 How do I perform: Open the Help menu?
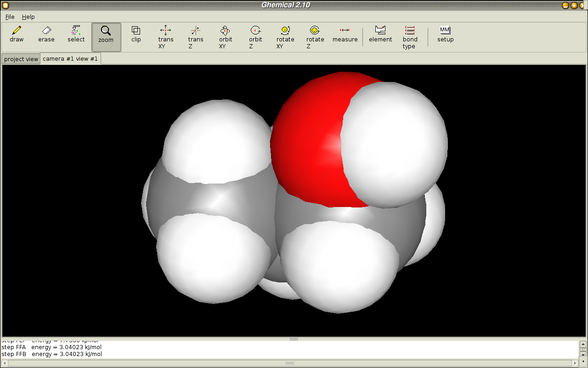(x=28, y=17)
